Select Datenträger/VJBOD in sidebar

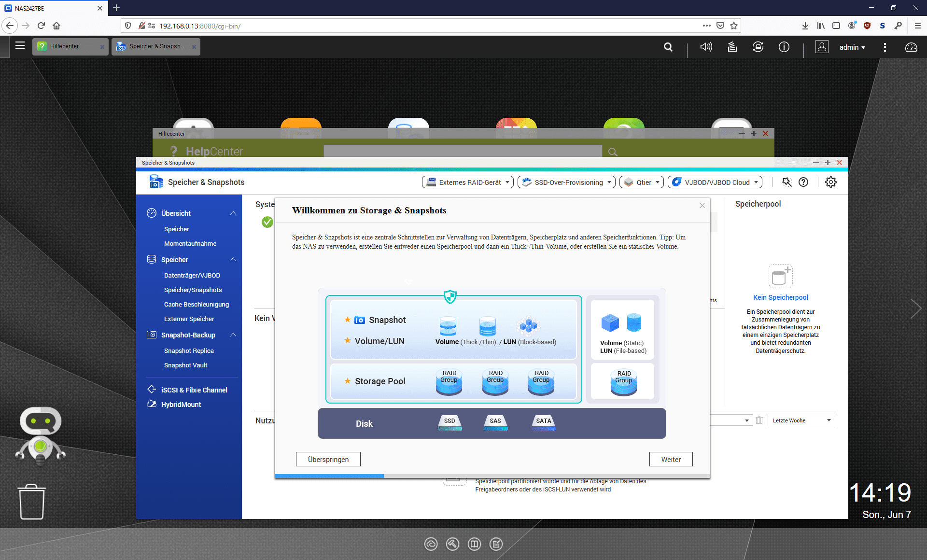[192, 275]
